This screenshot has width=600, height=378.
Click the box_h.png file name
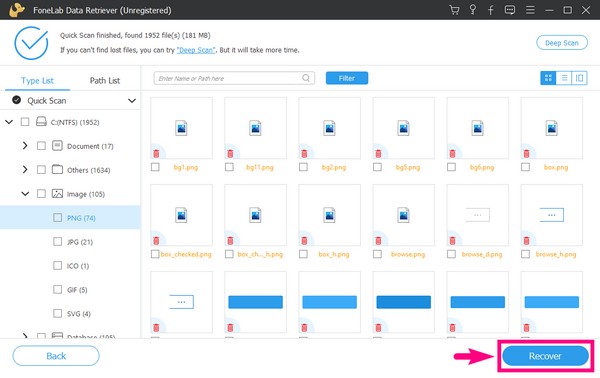click(334, 254)
